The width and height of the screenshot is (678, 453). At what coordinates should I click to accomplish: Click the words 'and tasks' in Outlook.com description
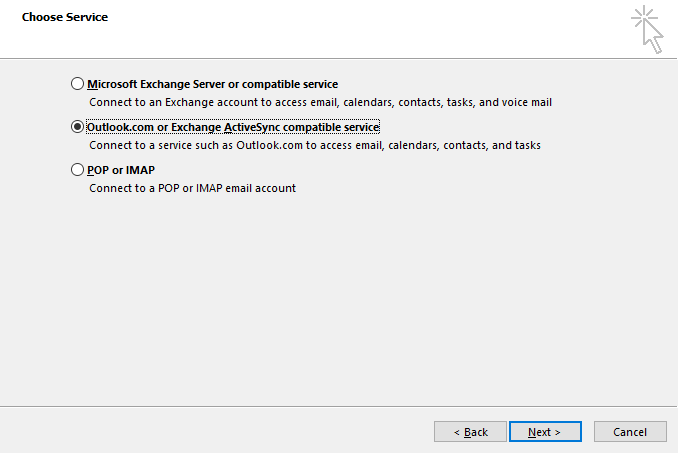(516, 145)
